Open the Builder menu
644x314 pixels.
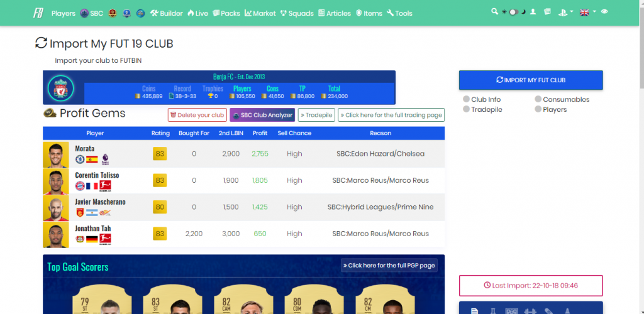166,13
